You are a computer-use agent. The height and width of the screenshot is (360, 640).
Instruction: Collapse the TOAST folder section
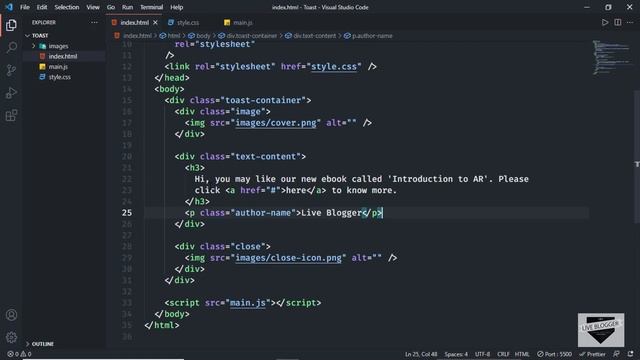(x=40, y=36)
